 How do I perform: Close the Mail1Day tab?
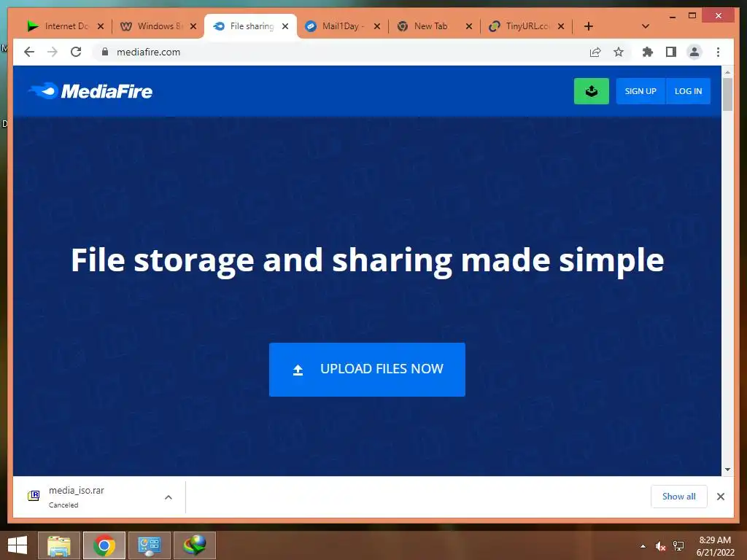(377, 26)
